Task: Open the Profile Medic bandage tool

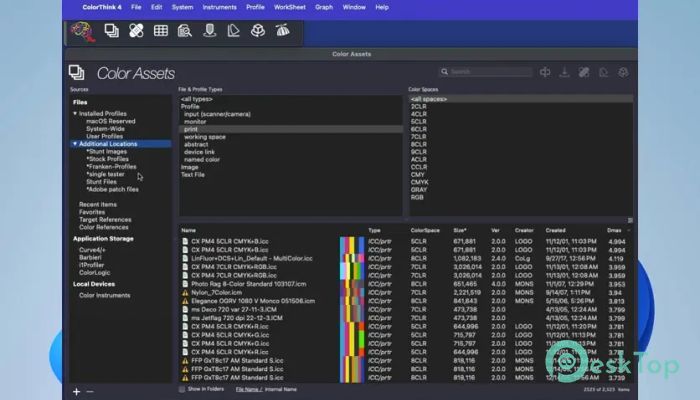Action: tap(136, 31)
